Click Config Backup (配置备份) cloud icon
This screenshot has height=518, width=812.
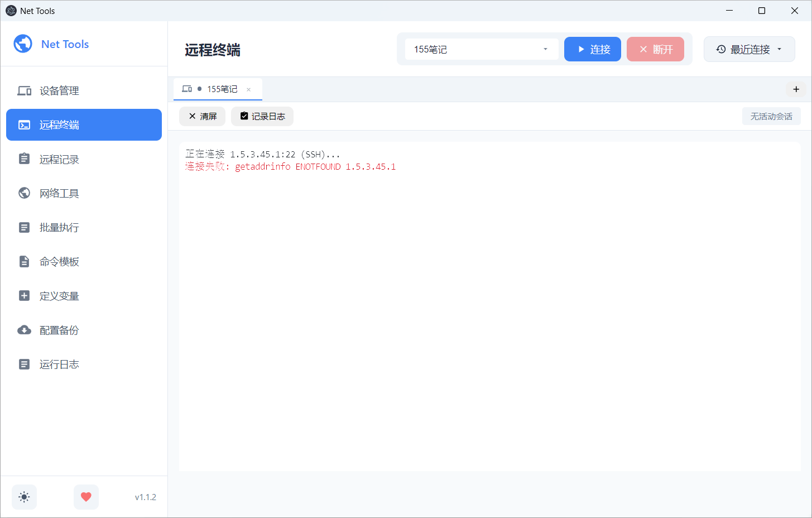point(24,330)
